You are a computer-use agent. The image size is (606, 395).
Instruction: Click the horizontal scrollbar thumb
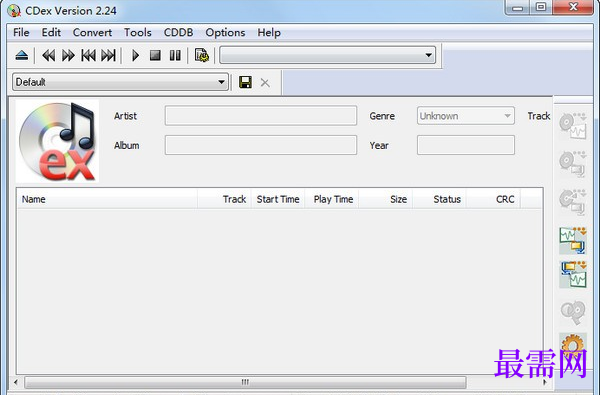click(x=245, y=382)
